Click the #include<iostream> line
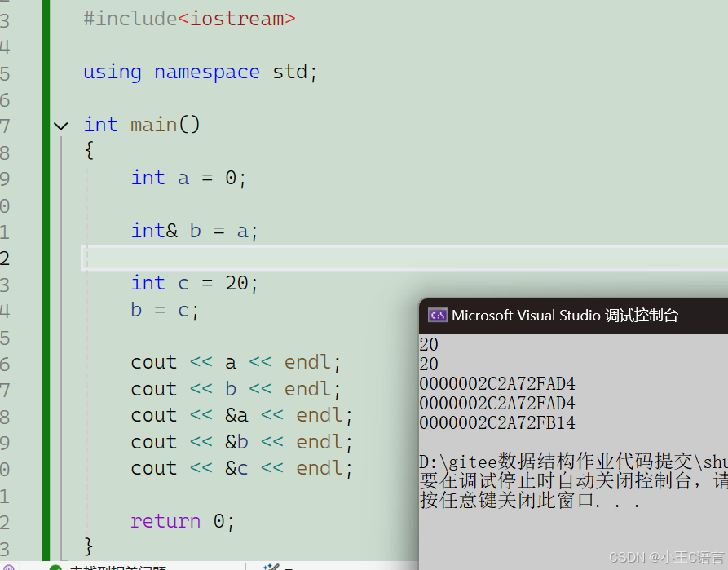The image size is (728, 570). (x=189, y=19)
